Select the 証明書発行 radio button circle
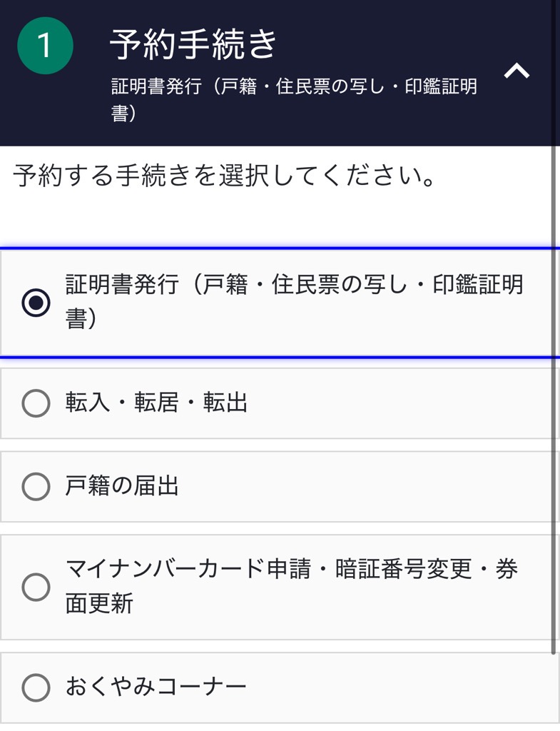The width and height of the screenshot is (560, 731). click(36, 303)
